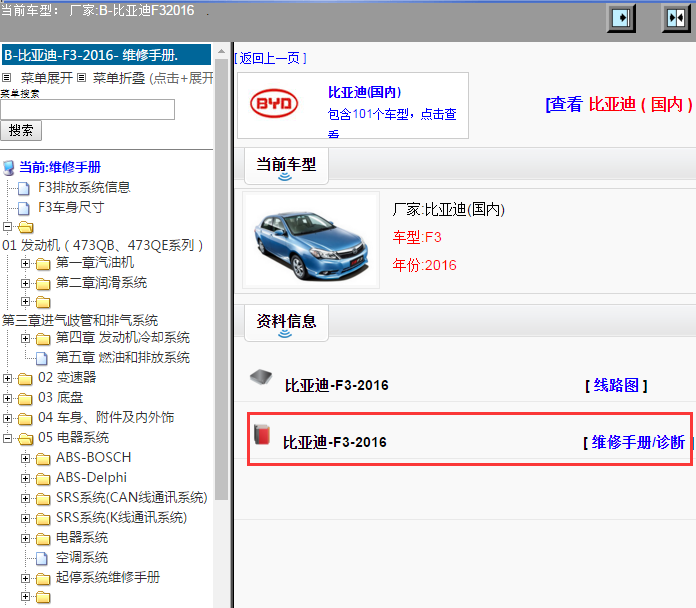
Task: Click the gray wiring diagram book icon
Action: tap(261, 377)
